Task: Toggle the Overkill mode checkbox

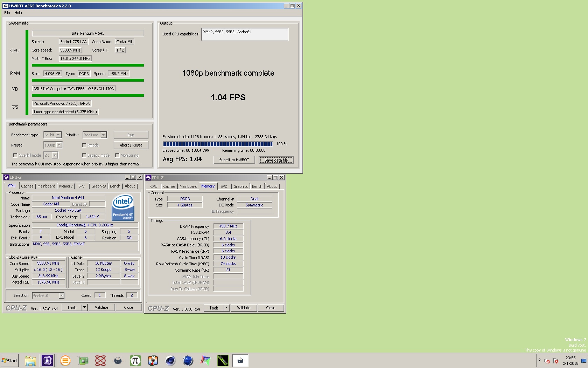Action: coord(15,155)
